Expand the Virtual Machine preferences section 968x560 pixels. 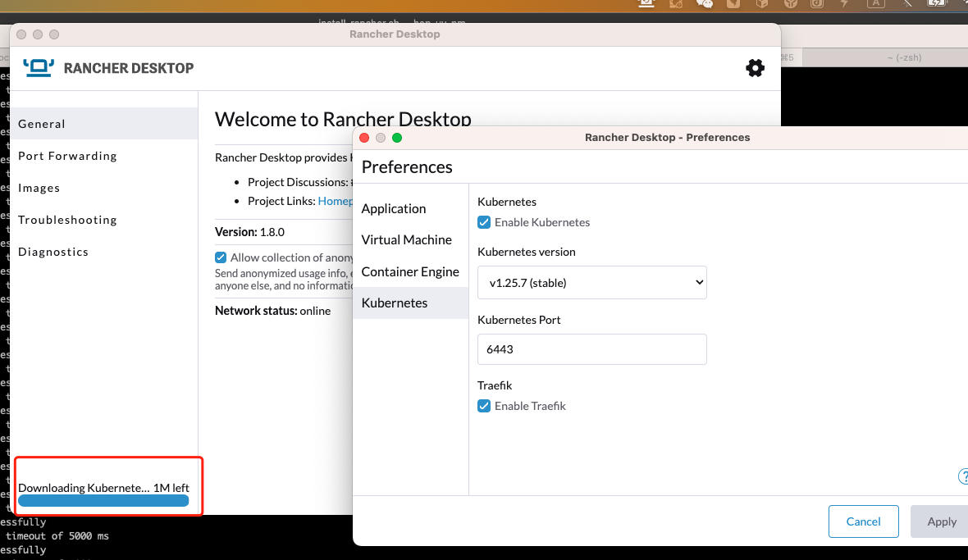click(x=407, y=239)
